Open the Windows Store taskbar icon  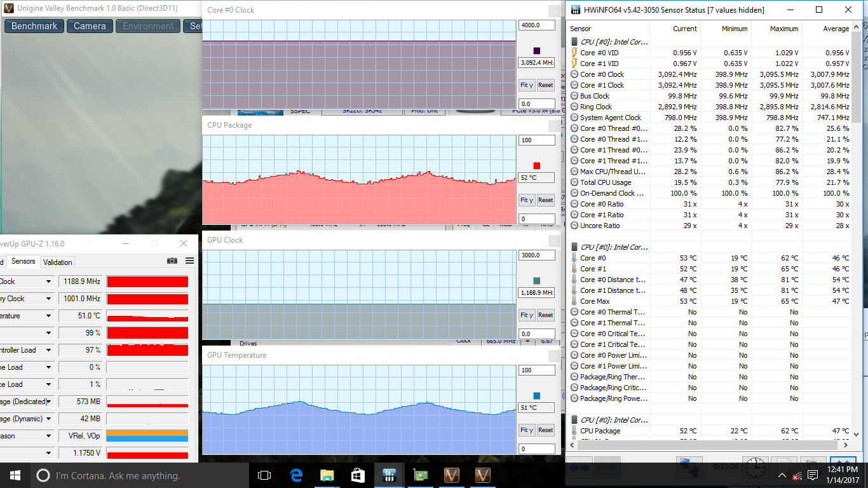[x=358, y=475]
